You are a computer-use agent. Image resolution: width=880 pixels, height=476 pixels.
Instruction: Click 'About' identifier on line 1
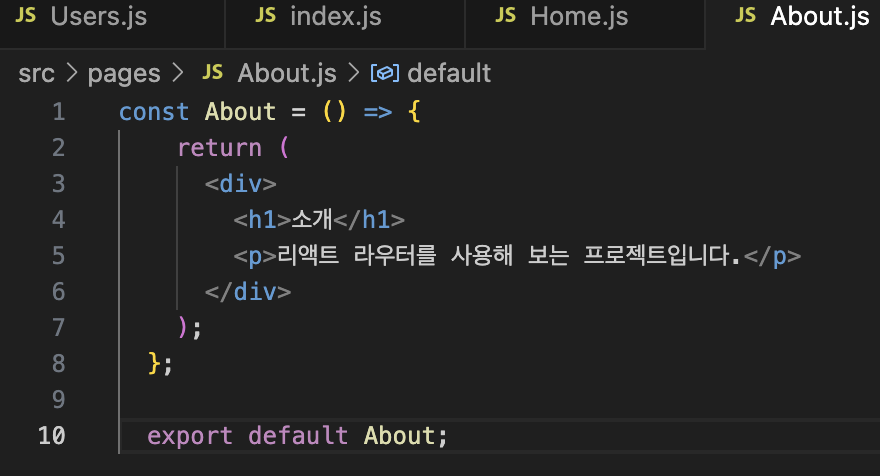240,112
